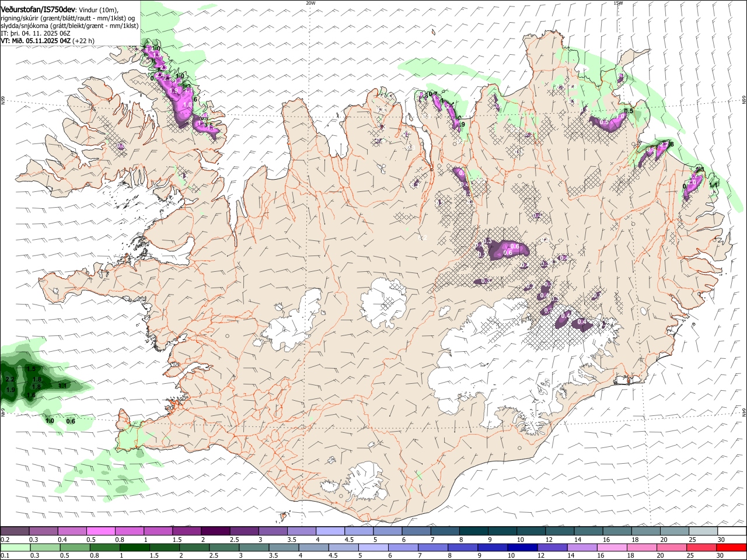The height and width of the screenshot is (560, 747).
Task: Select the 'IT: þri. 04. 11. 2025 06Z' line
Action: pyautogui.click(x=36, y=33)
